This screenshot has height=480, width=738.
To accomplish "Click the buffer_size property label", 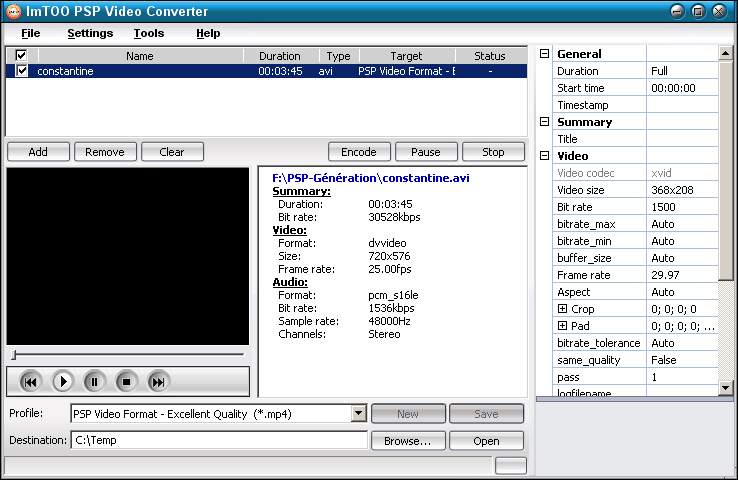I will tap(584, 258).
